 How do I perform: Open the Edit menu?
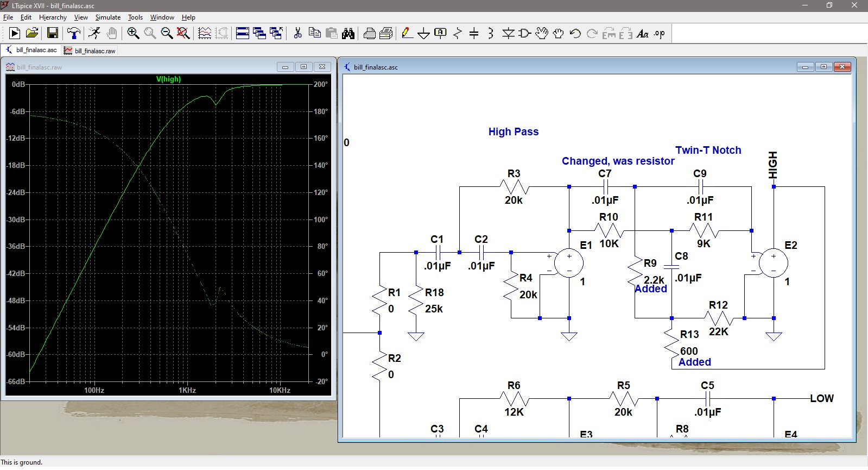pyautogui.click(x=26, y=17)
